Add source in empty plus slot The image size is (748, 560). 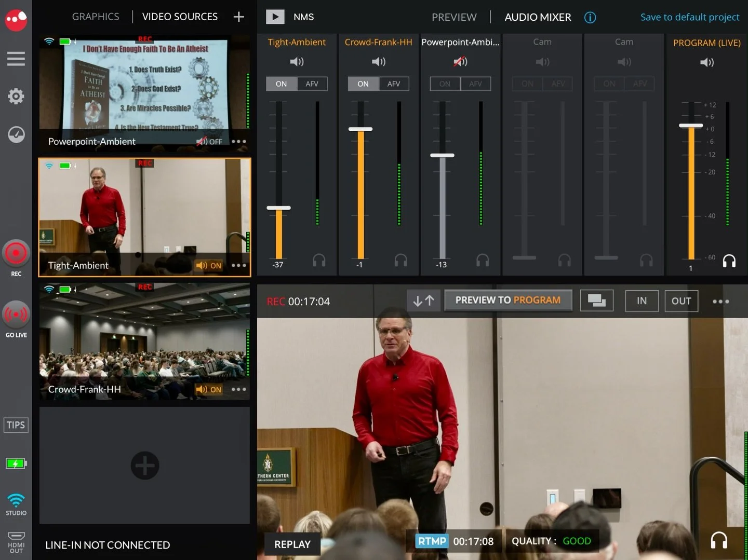145,466
